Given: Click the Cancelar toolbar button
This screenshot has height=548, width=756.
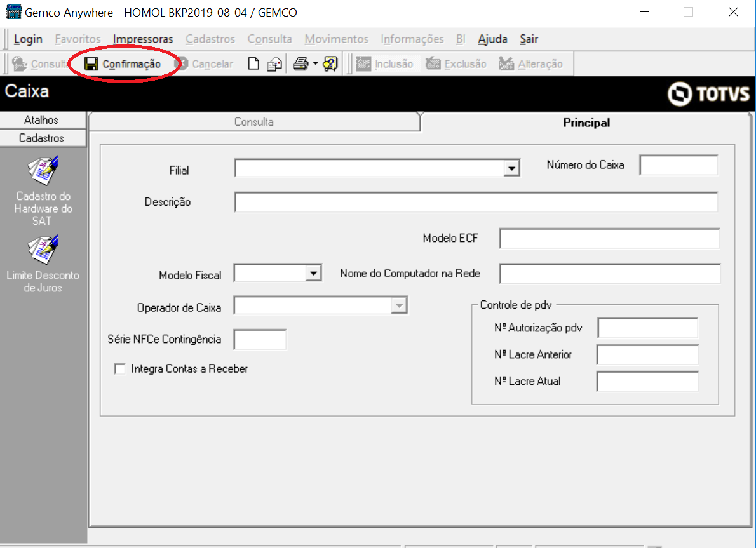Looking at the screenshot, I should [205, 63].
